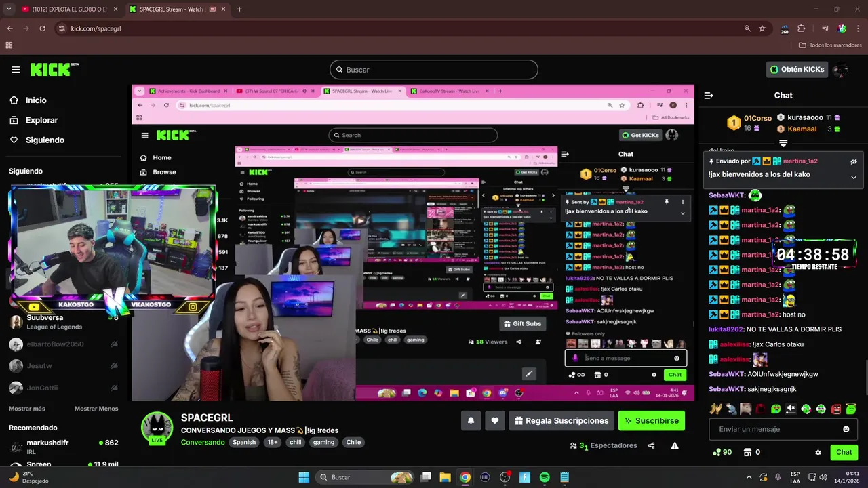Screen dimensions: 868x488
Task: Reload the page
Action: [42, 28]
